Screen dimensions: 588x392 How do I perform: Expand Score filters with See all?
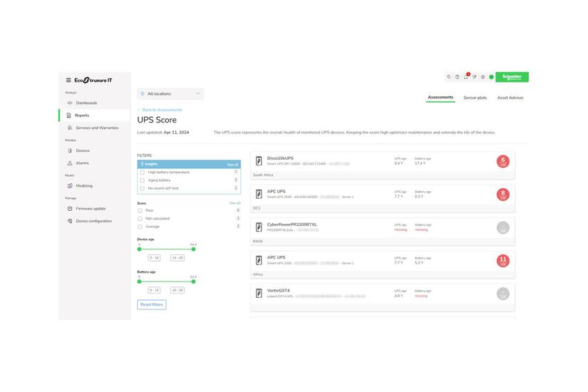(234, 203)
